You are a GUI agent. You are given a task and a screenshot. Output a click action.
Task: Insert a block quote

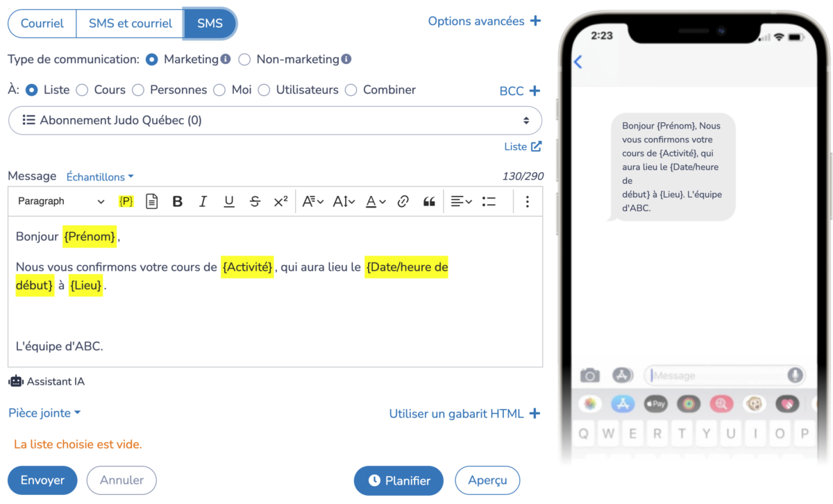pos(429,201)
